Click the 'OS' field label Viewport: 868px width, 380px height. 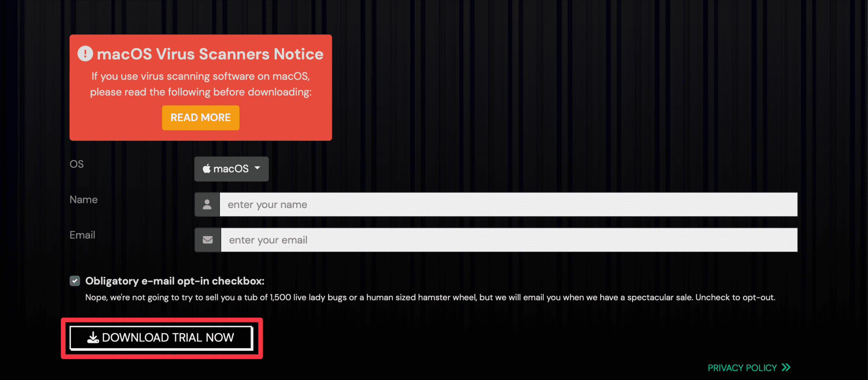(x=77, y=164)
